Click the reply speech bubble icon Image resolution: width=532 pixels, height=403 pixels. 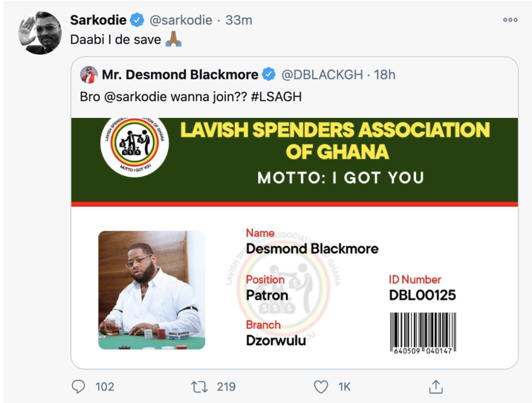pos(77,386)
